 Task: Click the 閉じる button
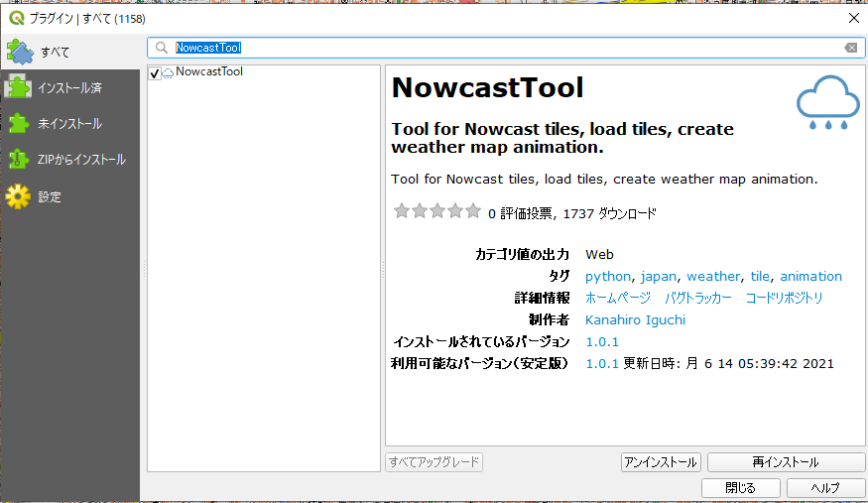[x=741, y=488]
